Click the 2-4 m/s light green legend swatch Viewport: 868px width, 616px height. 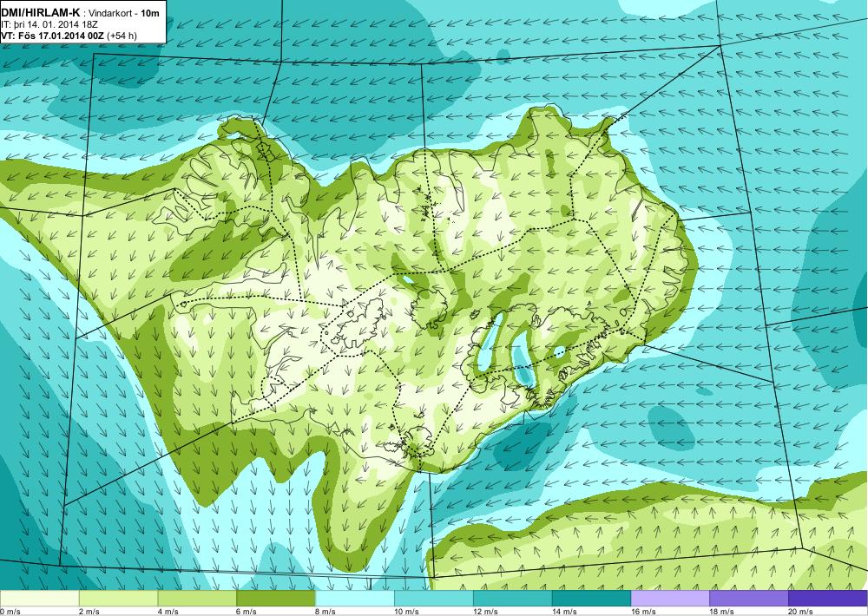click(x=118, y=599)
